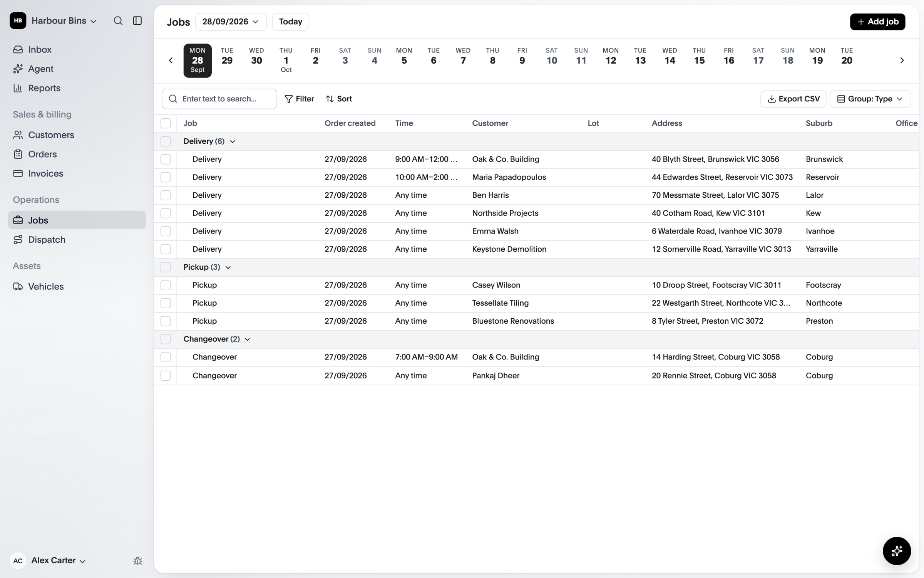The width and height of the screenshot is (924, 578).
Task: Open the Sort options
Action: pos(339,99)
